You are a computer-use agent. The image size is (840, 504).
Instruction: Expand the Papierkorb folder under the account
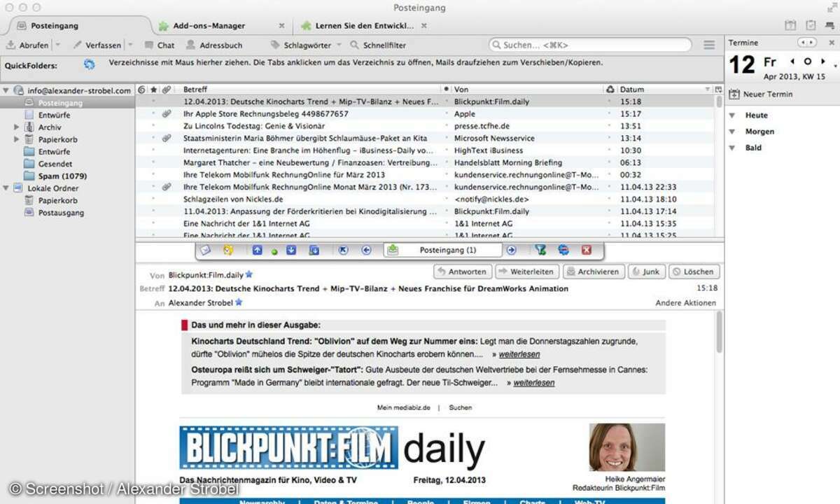(x=17, y=139)
